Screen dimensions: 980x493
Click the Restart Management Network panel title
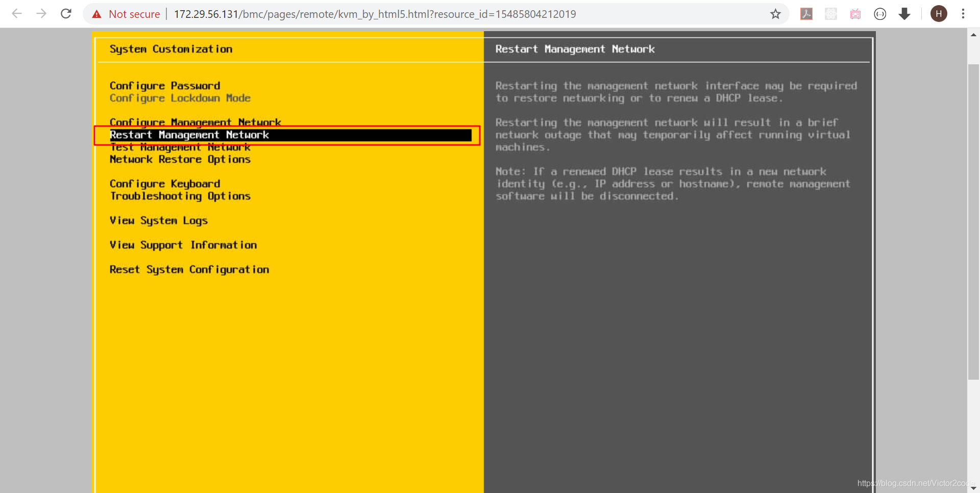[x=575, y=49]
